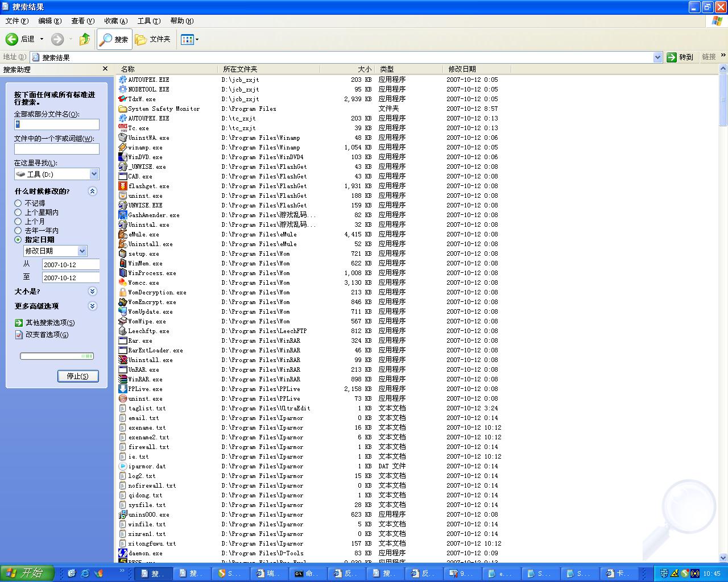Image resolution: width=728 pixels, height=582 pixels.
Task: Click the Views toolbar icon
Action: tap(187, 39)
